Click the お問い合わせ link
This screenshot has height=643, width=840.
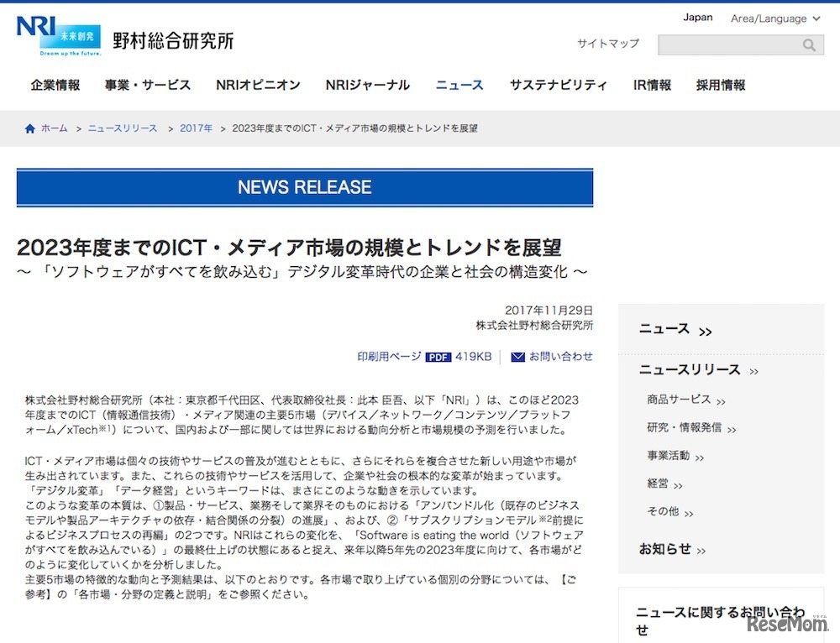[x=561, y=357]
